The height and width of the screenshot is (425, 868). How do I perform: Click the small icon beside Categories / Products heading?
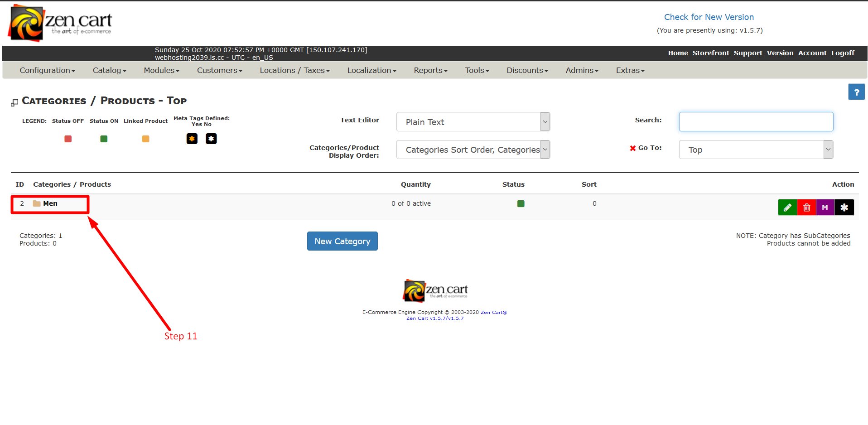coord(14,103)
